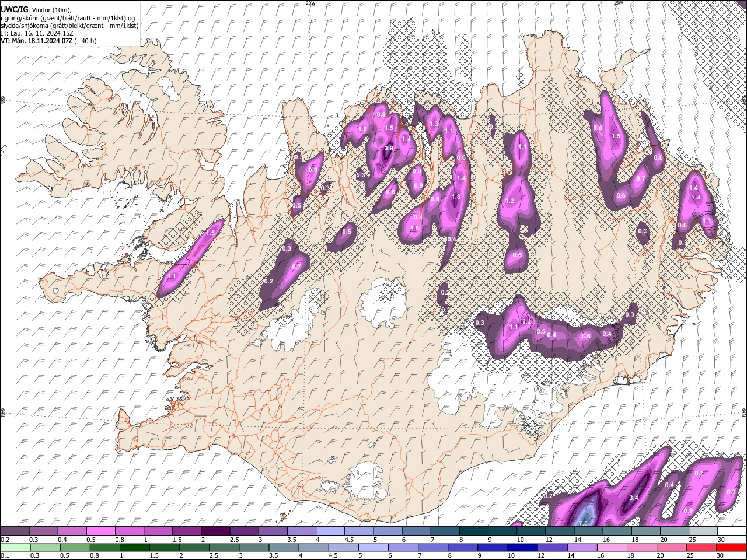747x560 pixels.
Task: Click the 7.5 precipitation value offshore
Action: [582, 523]
